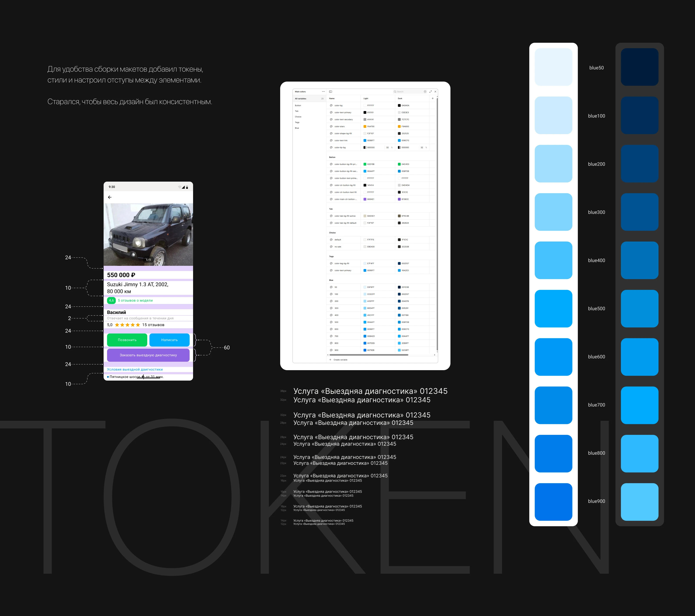The image size is (695, 616).
Task: Open the Choice group in sidebar
Action: pyautogui.click(x=298, y=117)
